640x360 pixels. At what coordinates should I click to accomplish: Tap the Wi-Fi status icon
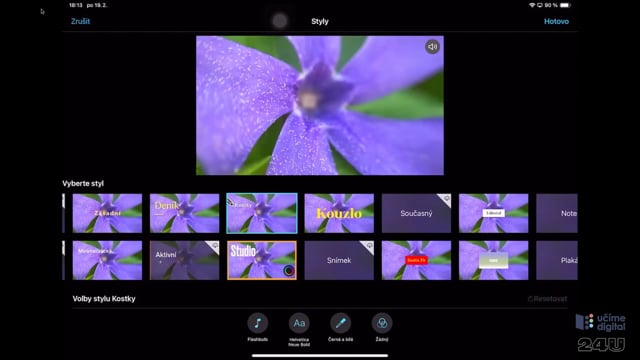click(x=532, y=5)
